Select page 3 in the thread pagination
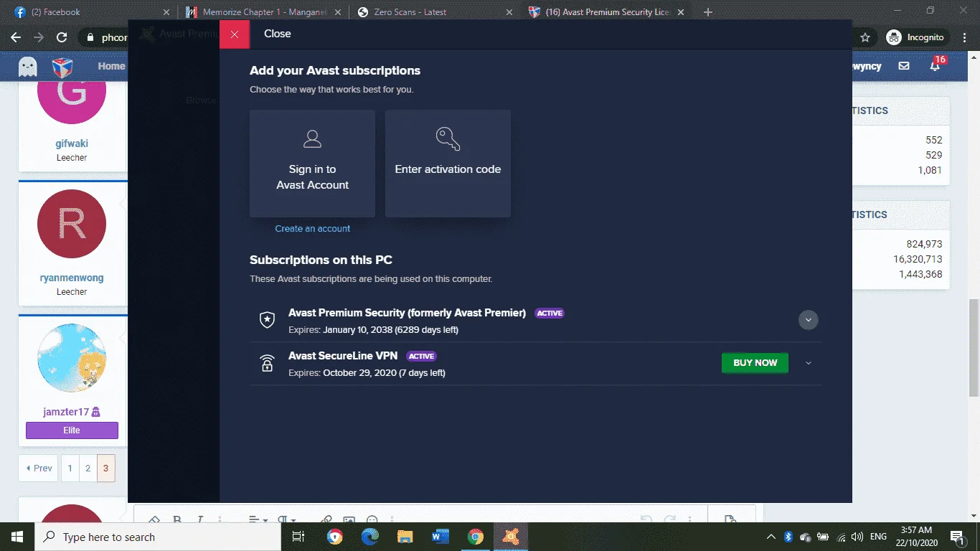This screenshot has height=551, width=980. point(105,468)
